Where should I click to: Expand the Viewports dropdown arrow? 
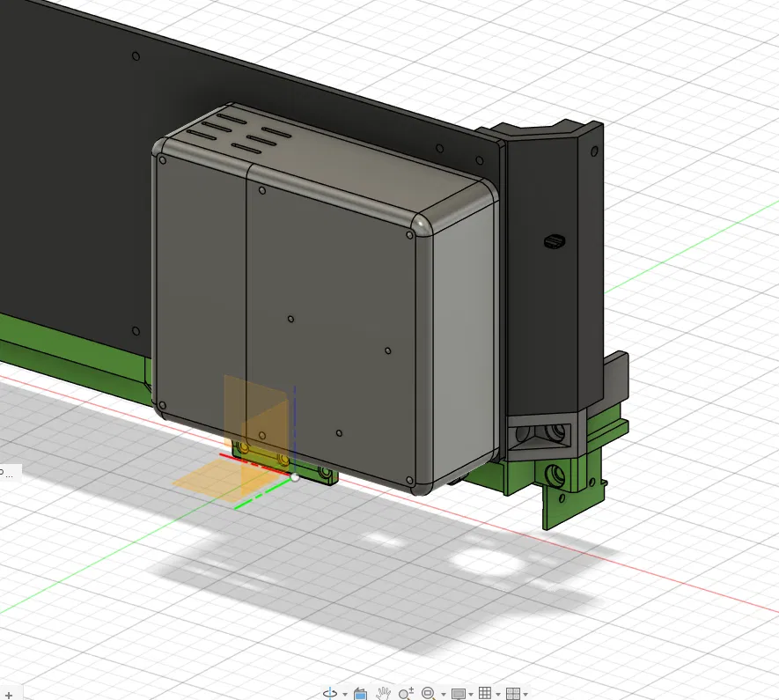pyautogui.click(x=525, y=695)
